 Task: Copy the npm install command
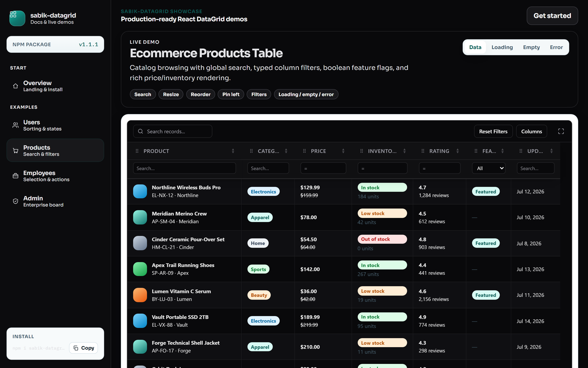coord(84,348)
